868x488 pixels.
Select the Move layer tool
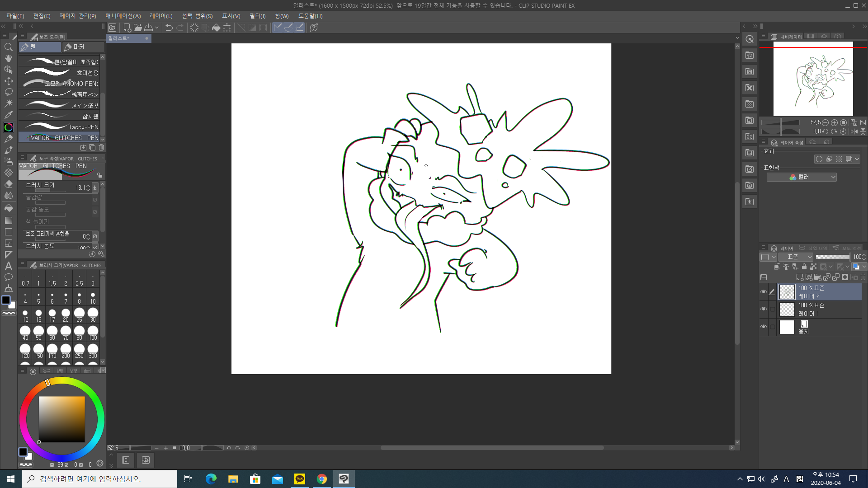(x=8, y=81)
